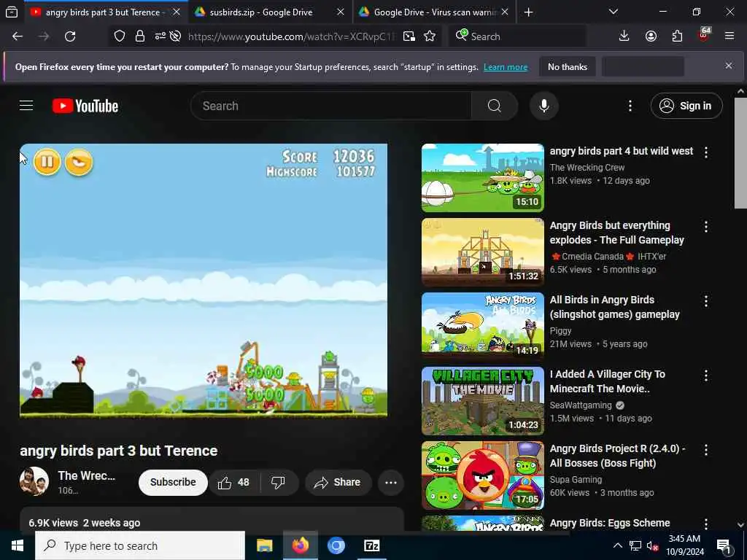Open the extension icon with 64 badge
The width and height of the screenshot is (747, 560).
tap(704, 36)
